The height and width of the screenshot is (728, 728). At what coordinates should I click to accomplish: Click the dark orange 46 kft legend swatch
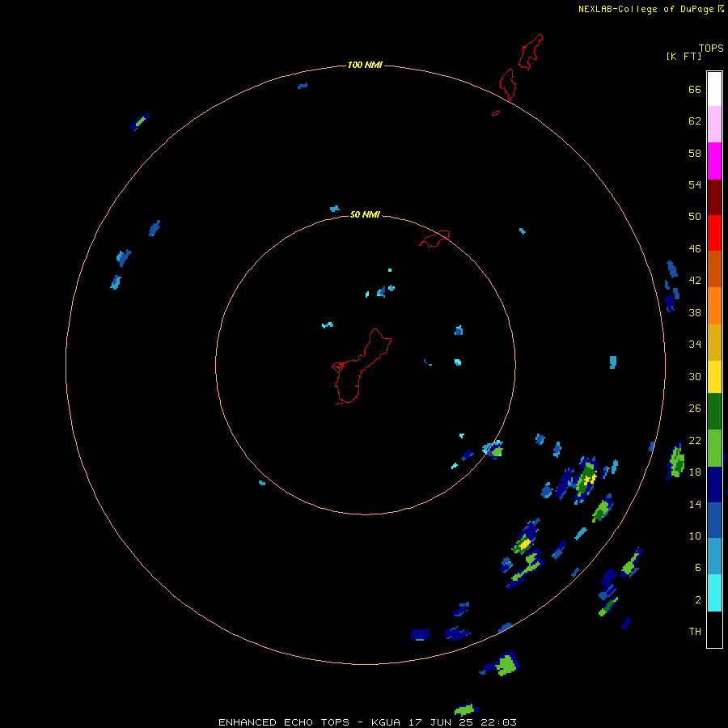pos(714,269)
